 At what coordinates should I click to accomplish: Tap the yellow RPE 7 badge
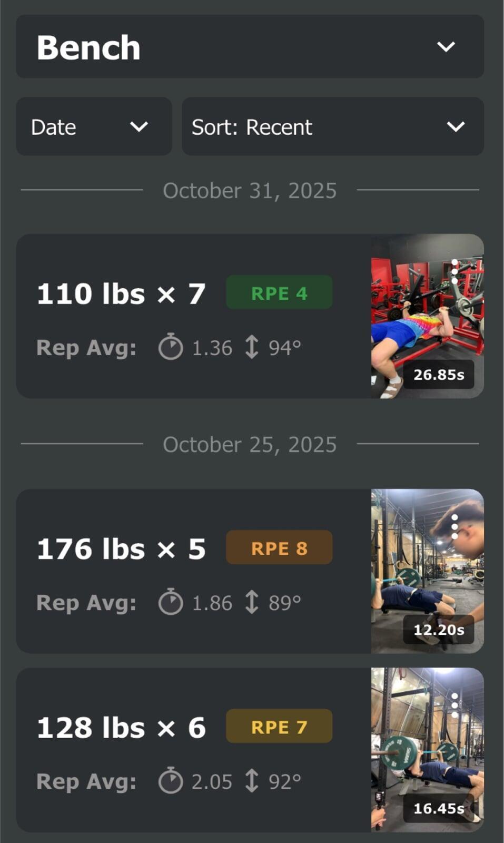pyautogui.click(x=279, y=727)
